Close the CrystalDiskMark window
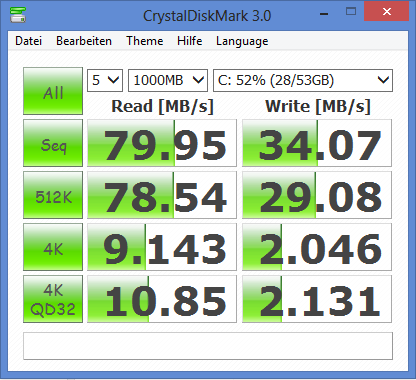Image resolution: width=416 pixels, height=380 pixels. [387, 11]
